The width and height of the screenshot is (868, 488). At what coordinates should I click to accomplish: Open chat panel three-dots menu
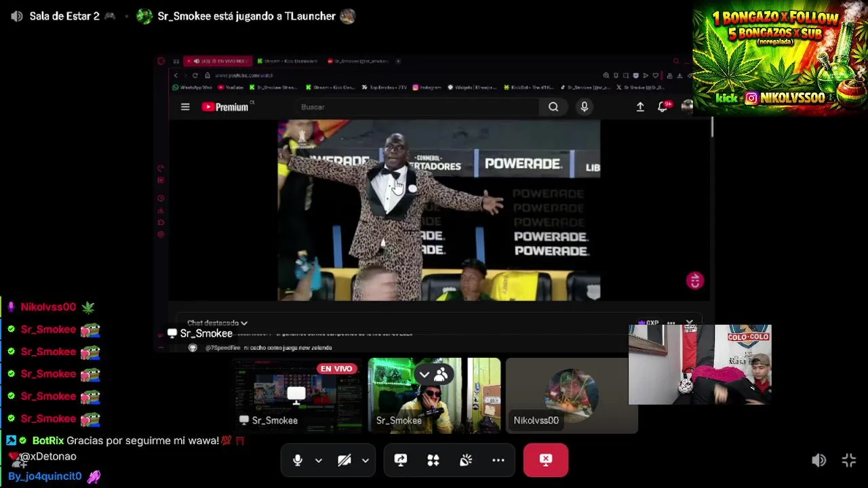point(671,323)
